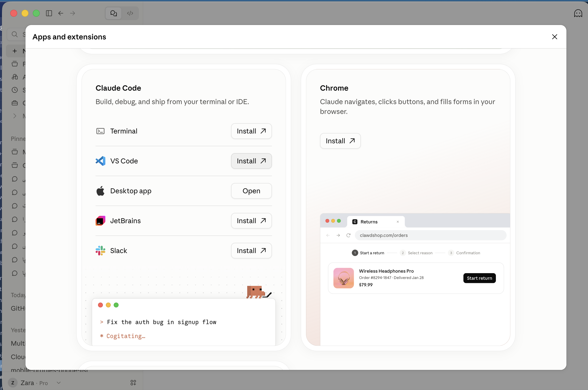Switch to the chat mode tab
Image resolution: width=588 pixels, height=390 pixels.
click(x=114, y=13)
